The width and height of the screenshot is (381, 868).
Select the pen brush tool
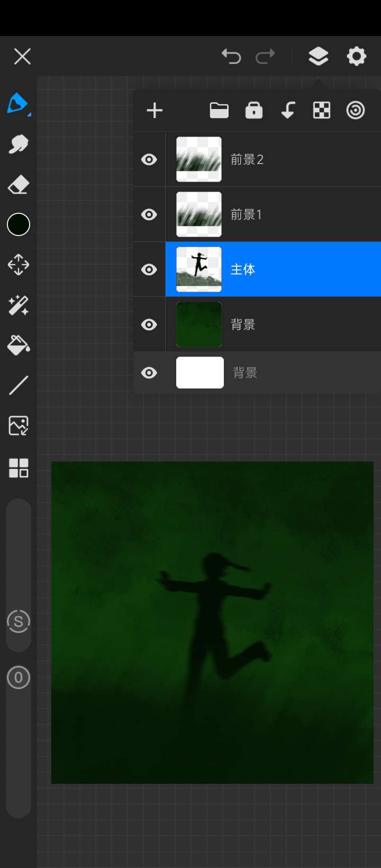pos(18,104)
